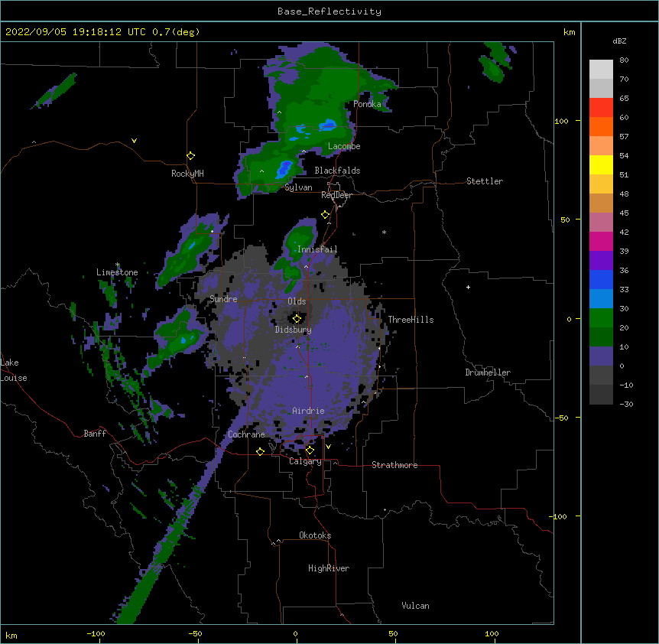Select the yellow v marker just east of Calgary's diamond
The width and height of the screenshot is (659, 644).
click(x=328, y=447)
